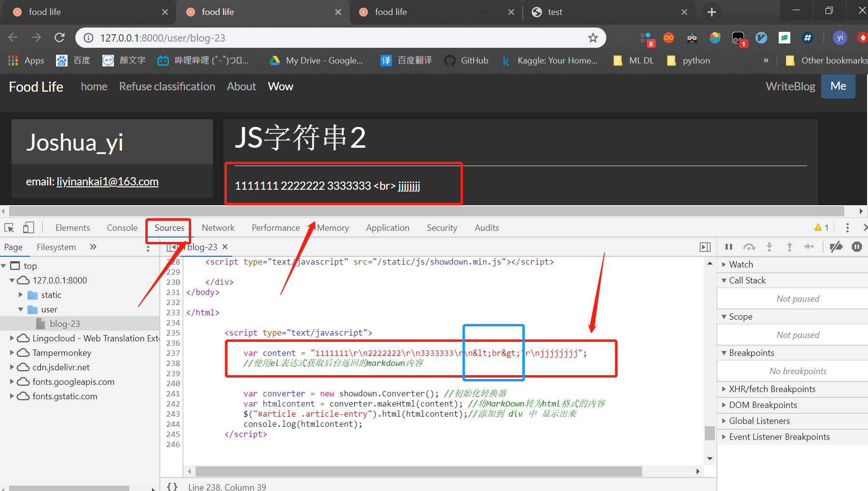The width and height of the screenshot is (868, 491).
Task: Collapse the user folder in file tree
Action: pos(21,309)
